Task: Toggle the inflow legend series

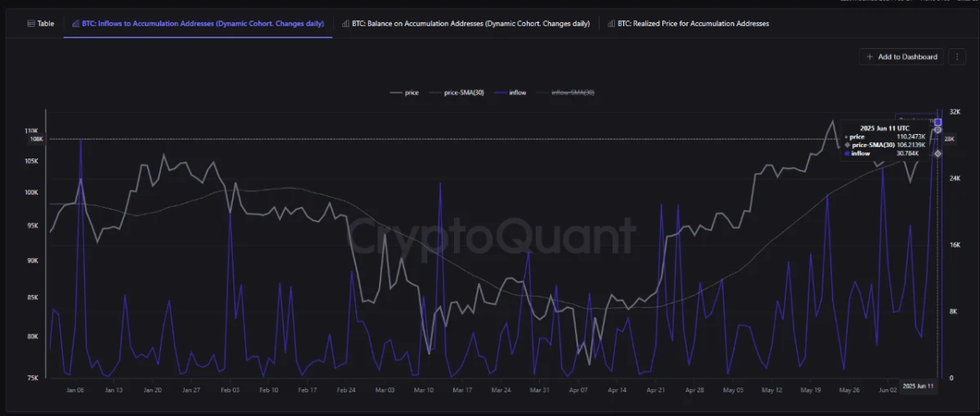Action: 510,92
